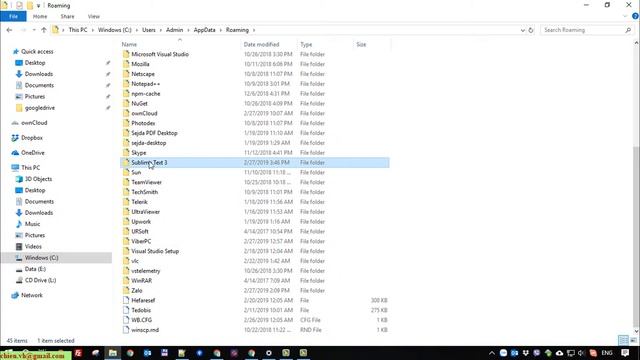Select the TeamViewer folder icon
Image resolution: width=640 pixels, height=360 pixels.
pos(126,182)
